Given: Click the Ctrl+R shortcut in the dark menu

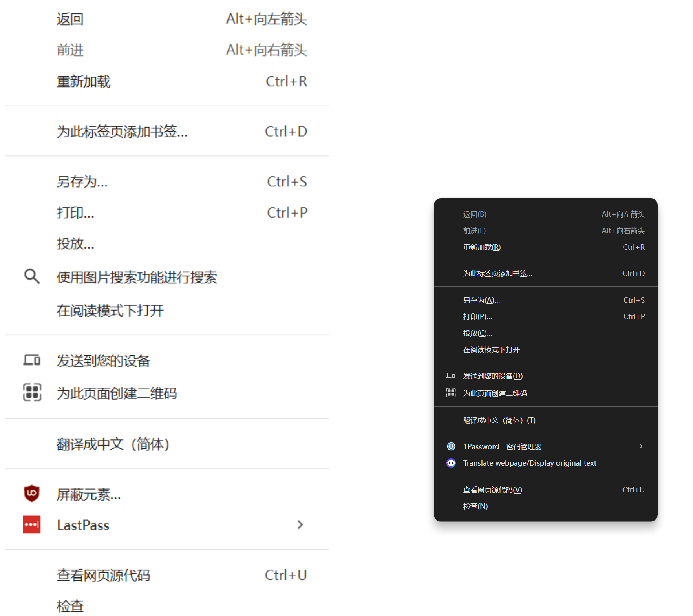Looking at the screenshot, I should coord(634,247).
